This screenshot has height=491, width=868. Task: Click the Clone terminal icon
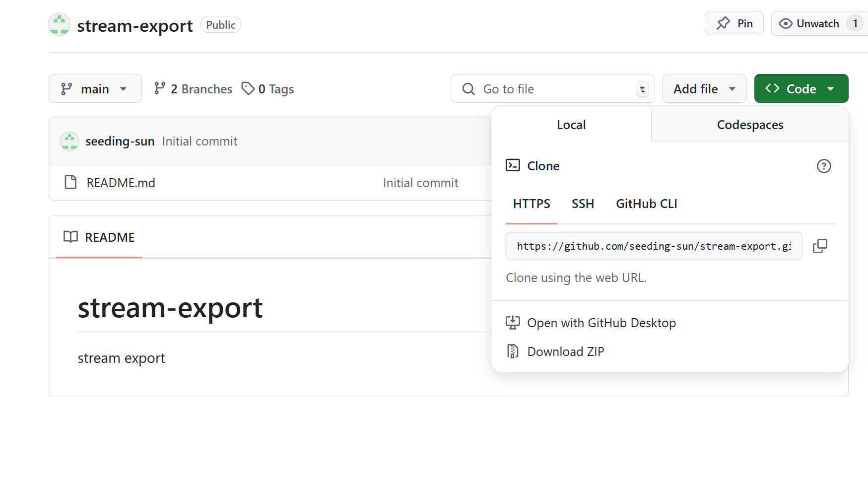click(x=513, y=165)
